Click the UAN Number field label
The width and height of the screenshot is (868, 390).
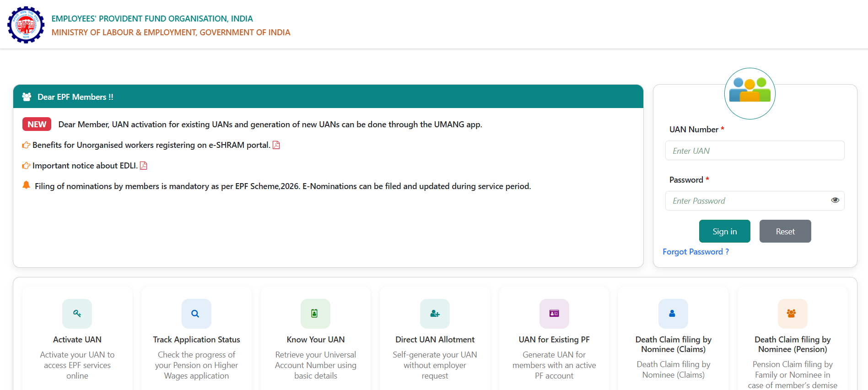tap(694, 130)
